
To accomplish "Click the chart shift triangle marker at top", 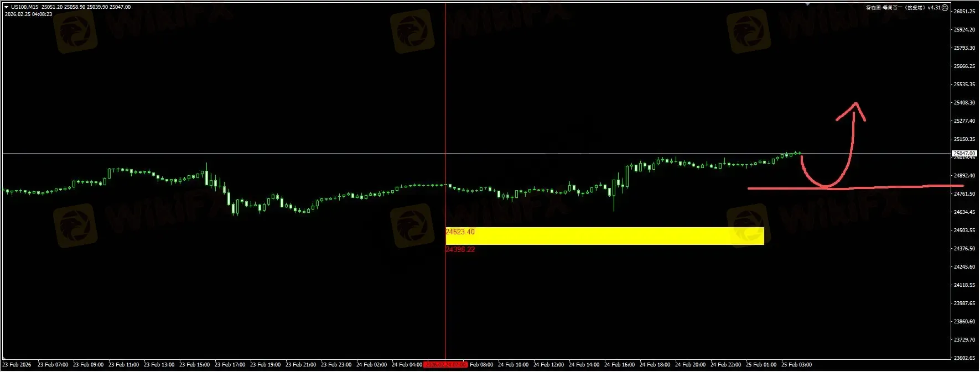I will tap(807, 4).
